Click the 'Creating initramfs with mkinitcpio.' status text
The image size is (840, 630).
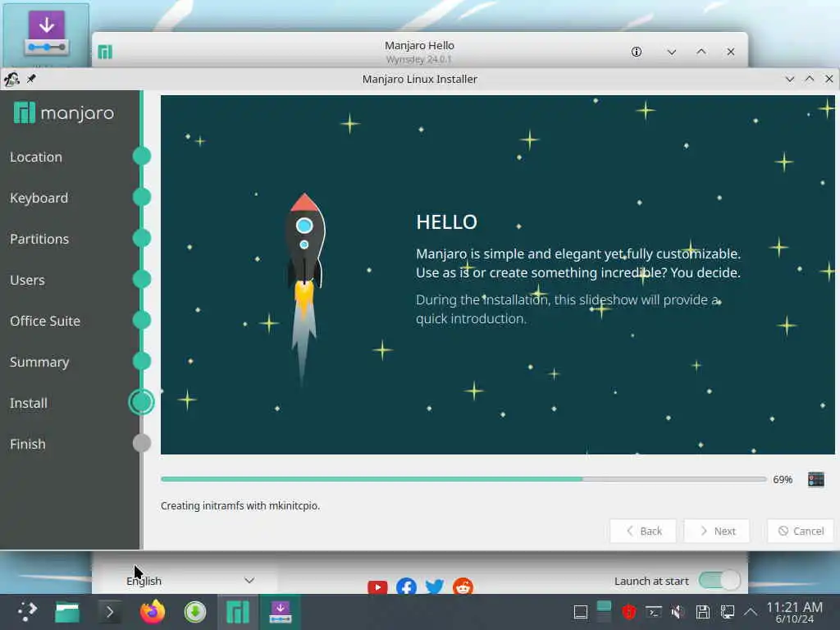pyautogui.click(x=240, y=505)
